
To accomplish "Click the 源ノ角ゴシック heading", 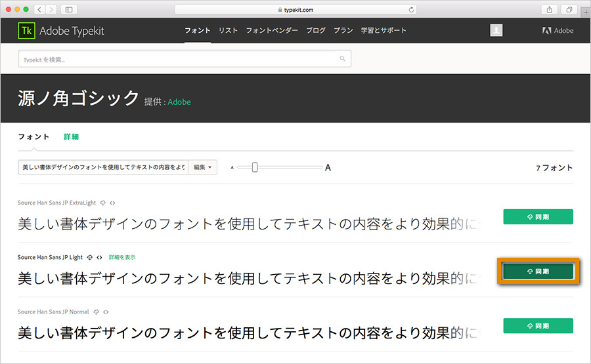I will pos(78,98).
